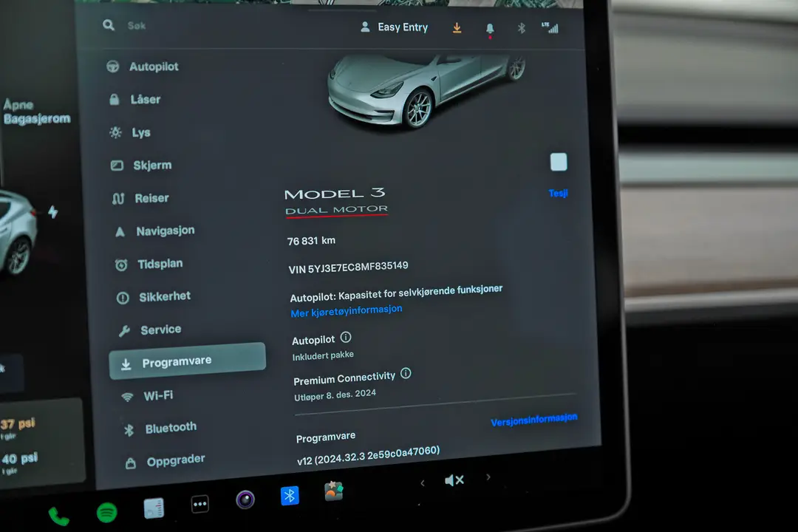Open the blue Bluetooth app in dock

(x=290, y=495)
